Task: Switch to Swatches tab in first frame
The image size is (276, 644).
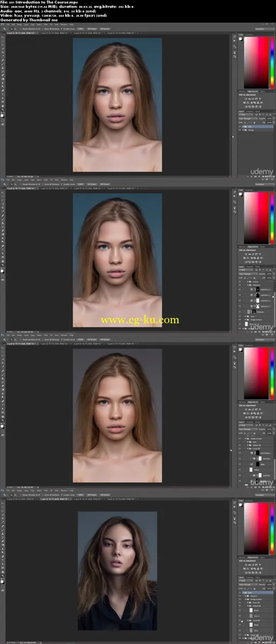Action: click(249, 35)
